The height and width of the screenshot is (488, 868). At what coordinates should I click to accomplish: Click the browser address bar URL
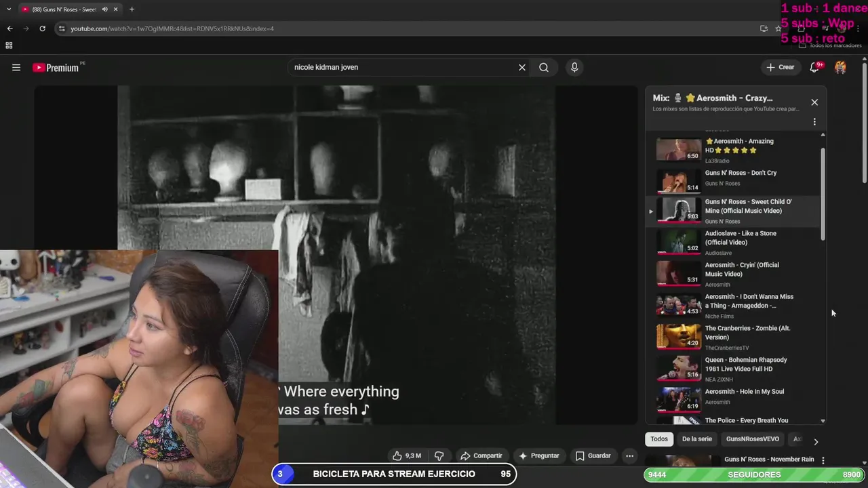coord(172,28)
